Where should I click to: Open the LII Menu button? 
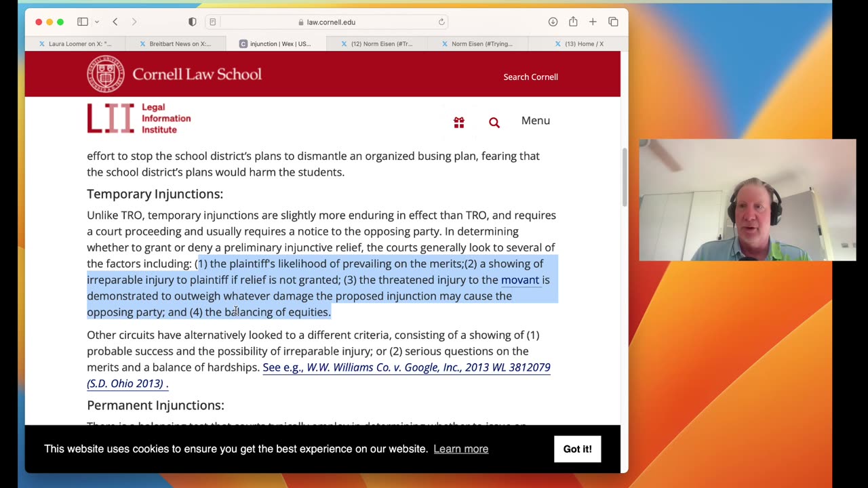(536, 121)
